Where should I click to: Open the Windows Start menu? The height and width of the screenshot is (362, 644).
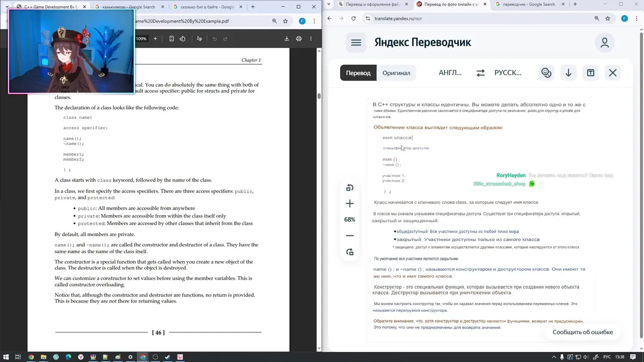[6, 357]
